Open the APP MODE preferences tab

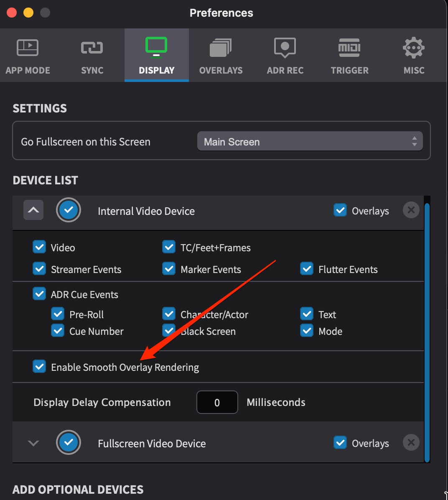click(28, 56)
